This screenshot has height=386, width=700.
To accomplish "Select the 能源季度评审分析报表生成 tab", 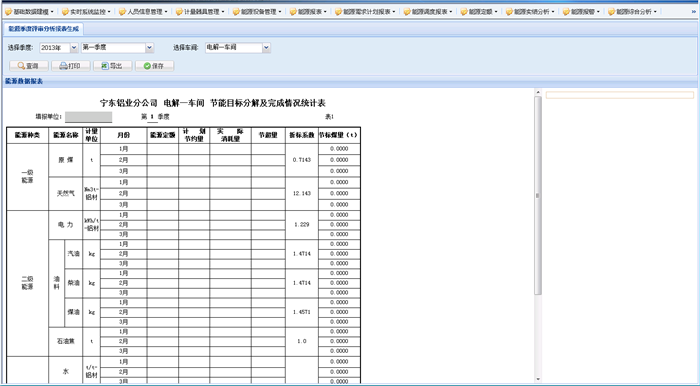I will pyautogui.click(x=44, y=29).
